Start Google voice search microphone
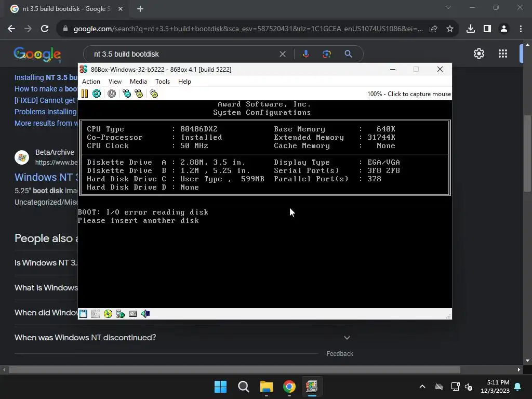Screen dimensions: 532x399 coord(305,54)
